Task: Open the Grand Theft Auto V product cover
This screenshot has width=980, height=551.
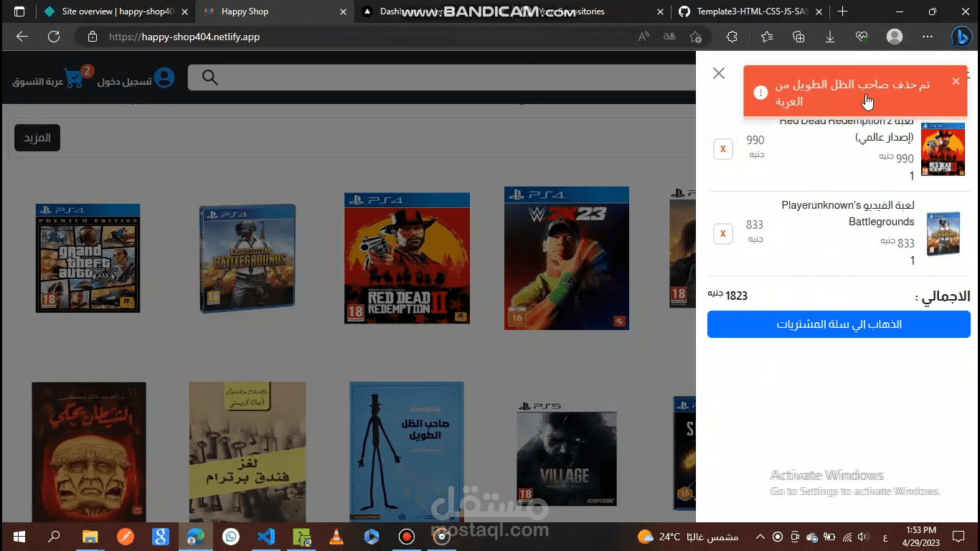Action: (x=88, y=258)
